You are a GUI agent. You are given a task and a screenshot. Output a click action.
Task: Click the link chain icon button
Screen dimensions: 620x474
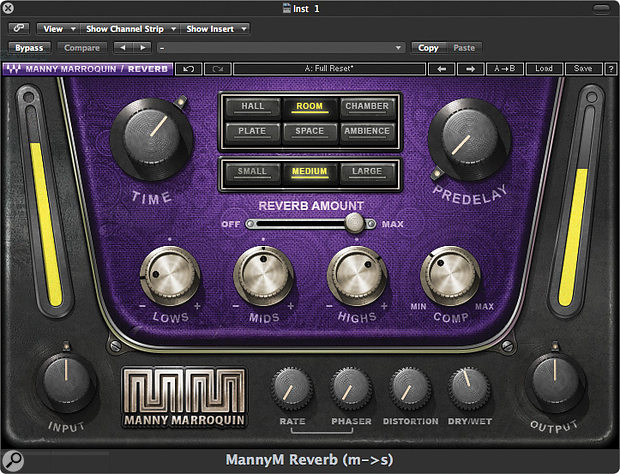pyautogui.click(x=19, y=28)
